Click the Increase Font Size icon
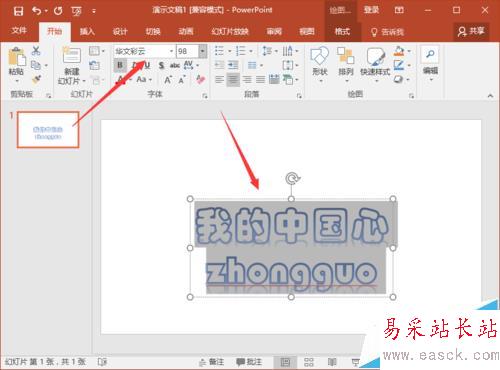Screen dimensions: 500x370 tap(168, 80)
